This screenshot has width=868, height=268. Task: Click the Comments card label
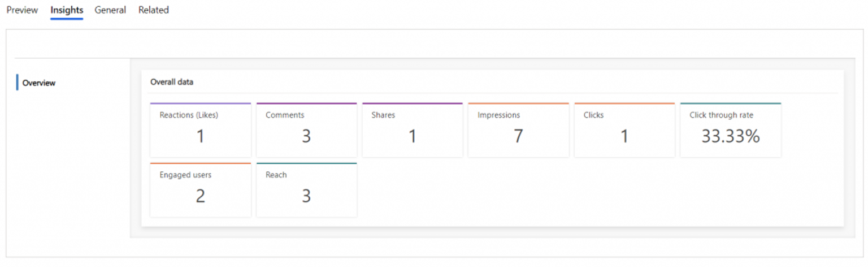pyautogui.click(x=285, y=115)
